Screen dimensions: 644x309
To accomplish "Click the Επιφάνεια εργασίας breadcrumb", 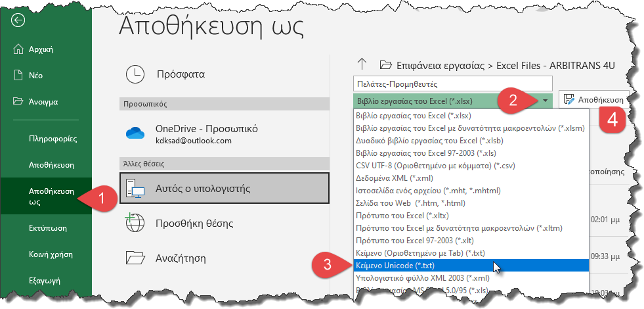I will click(x=440, y=66).
